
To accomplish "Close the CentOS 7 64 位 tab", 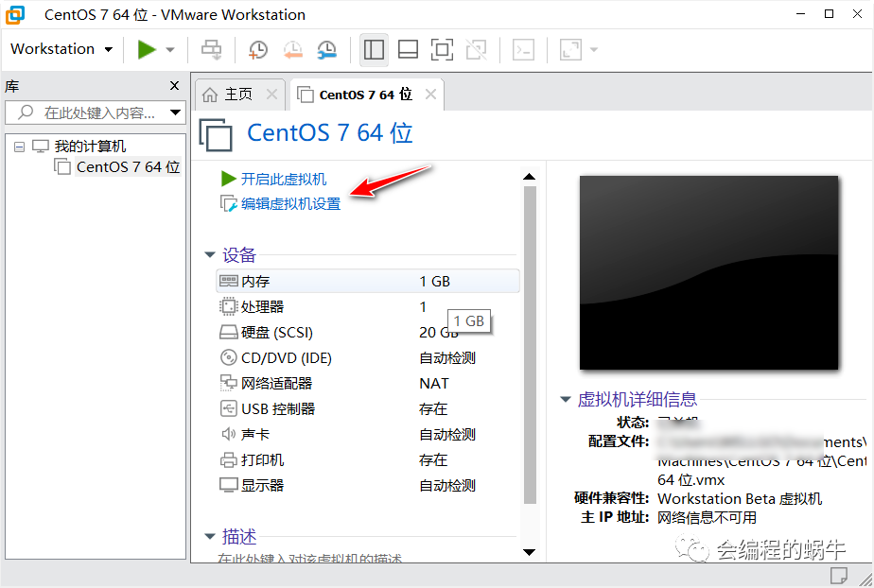I will (430, 95).
